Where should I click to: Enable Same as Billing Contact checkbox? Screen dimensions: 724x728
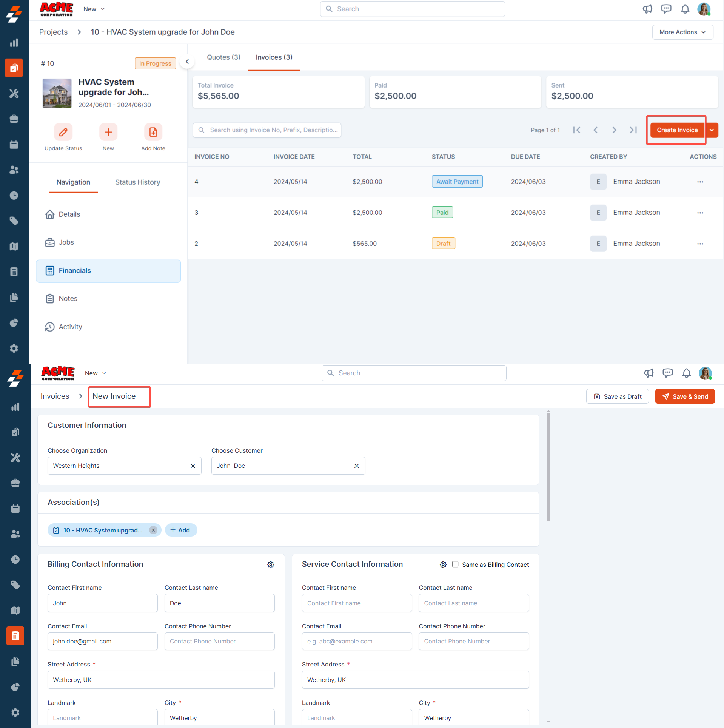click(455, 564)
